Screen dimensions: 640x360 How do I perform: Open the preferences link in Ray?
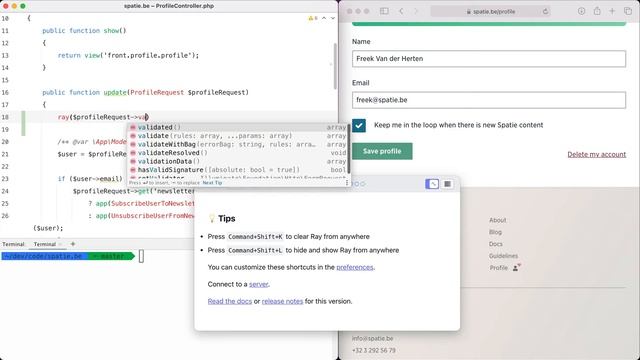pos(355,267)
